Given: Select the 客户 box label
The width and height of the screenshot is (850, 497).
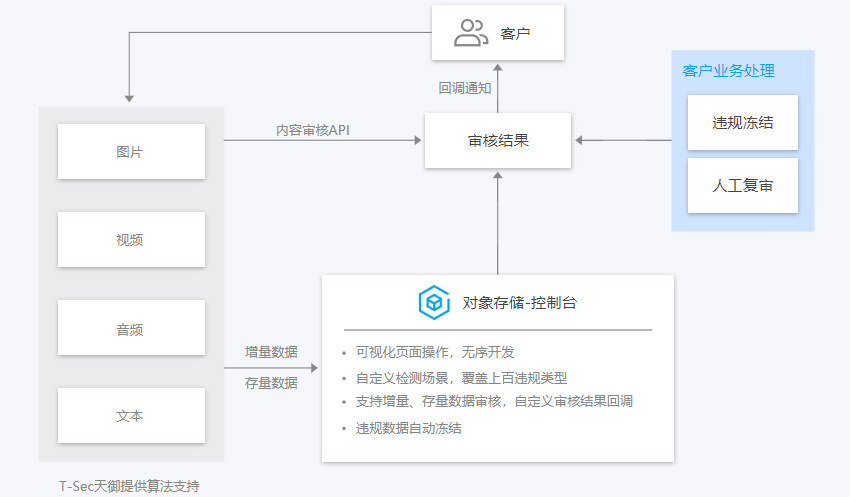Looking at the screenshot, I should 515,34.
